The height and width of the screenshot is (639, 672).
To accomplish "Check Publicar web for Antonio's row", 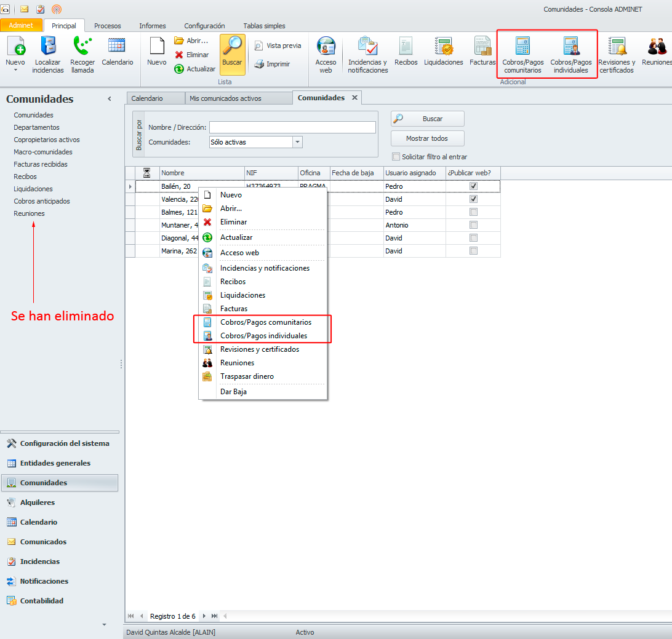I will (x=473, y=225).
